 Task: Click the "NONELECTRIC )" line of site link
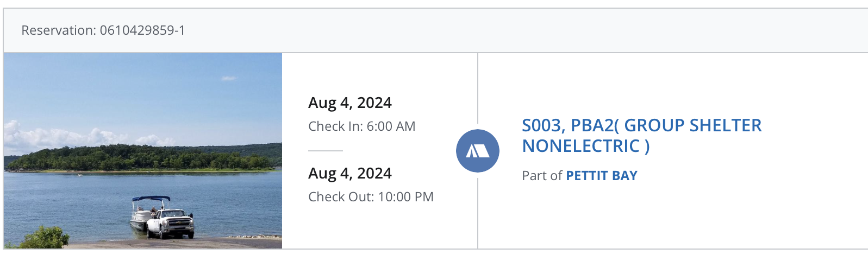click(585, 147)
